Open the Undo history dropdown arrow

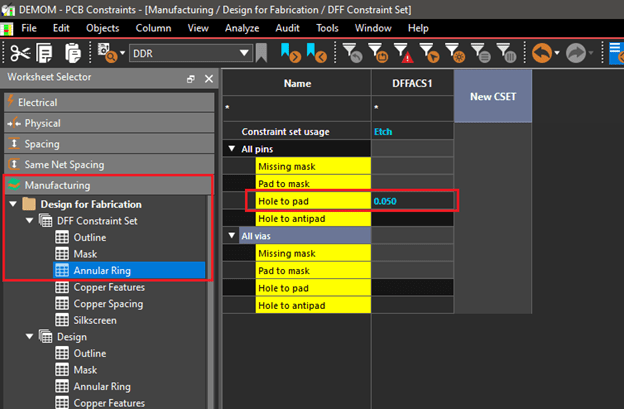[x=557, y=53]
